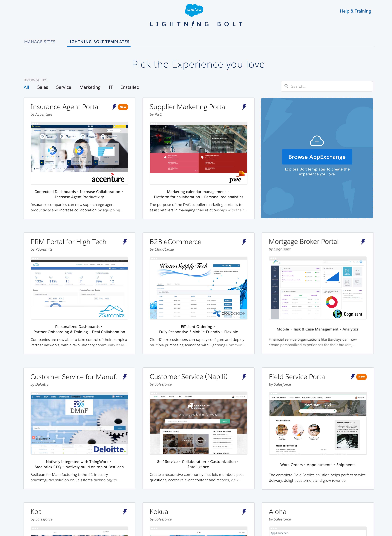Click Browse AppExchange button
Viewport: 392px width, 536px height.
pos(317,157)
